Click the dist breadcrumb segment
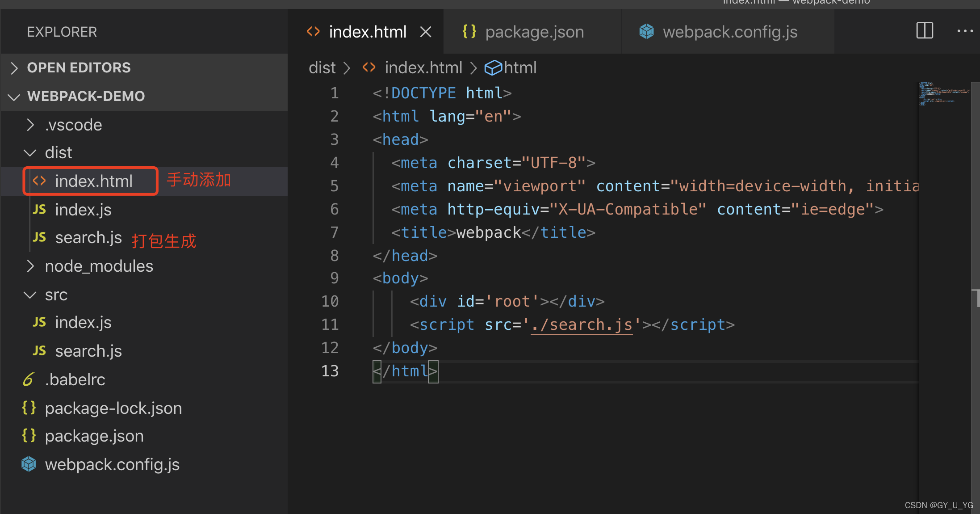The height and width of the screenshot is (514, 980). [x=322, y=68]
